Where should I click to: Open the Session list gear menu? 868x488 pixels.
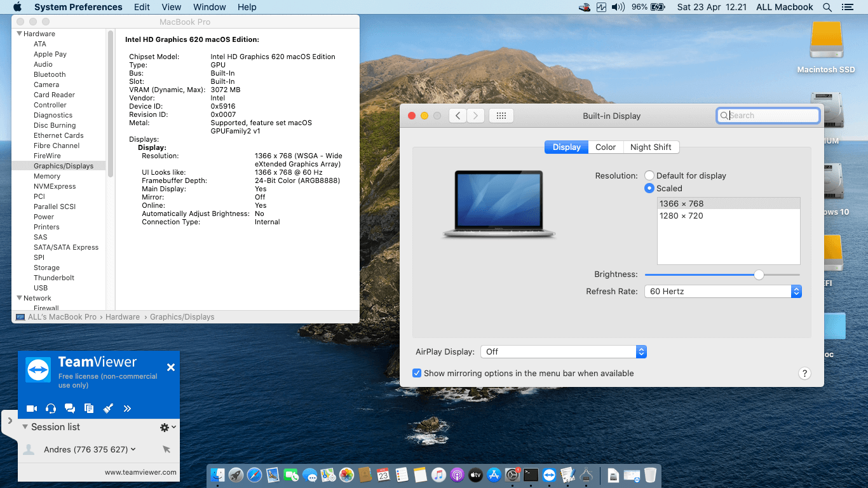click(x=168, y=428)
